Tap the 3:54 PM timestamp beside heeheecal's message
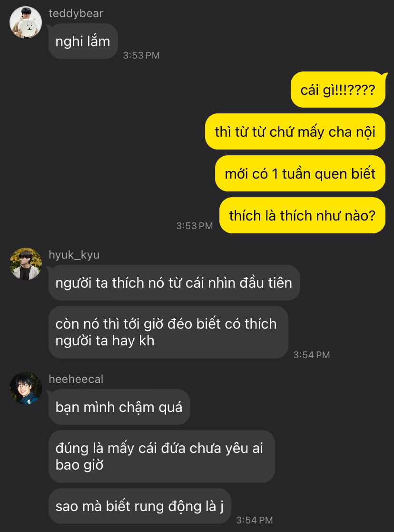This screenshot has width=394, height=532. [254, 520]
